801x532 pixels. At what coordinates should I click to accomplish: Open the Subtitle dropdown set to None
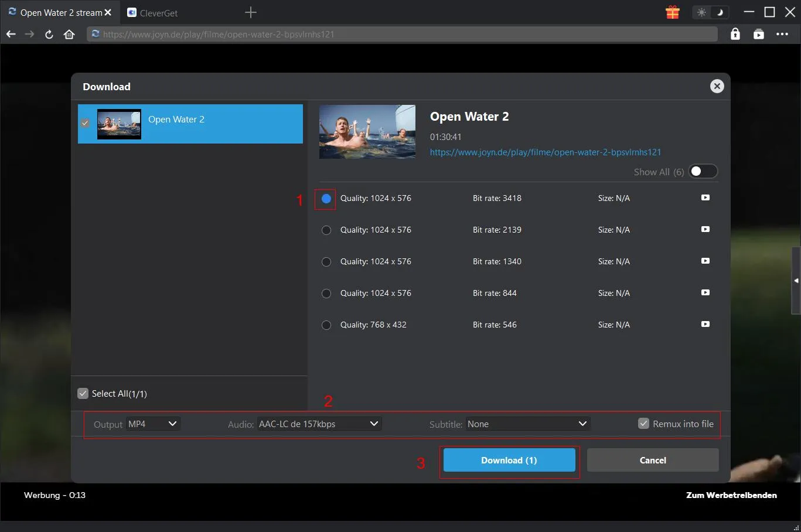[x=527, y=424]
